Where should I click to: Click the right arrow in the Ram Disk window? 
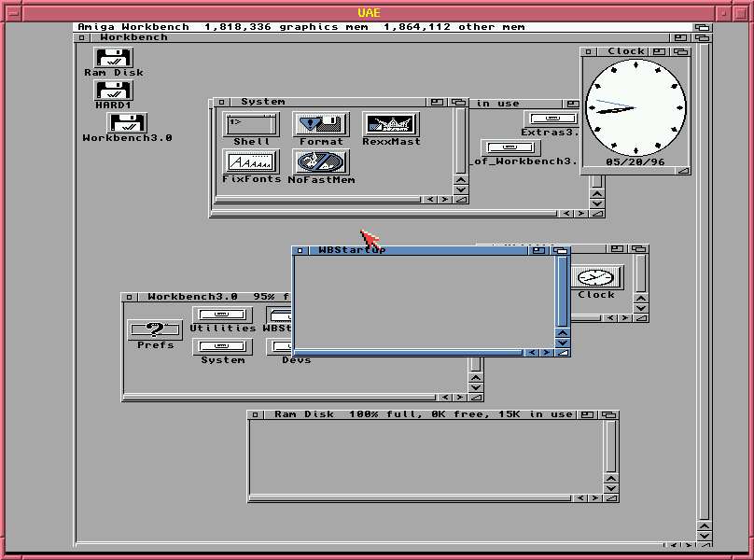pos(594,498)
